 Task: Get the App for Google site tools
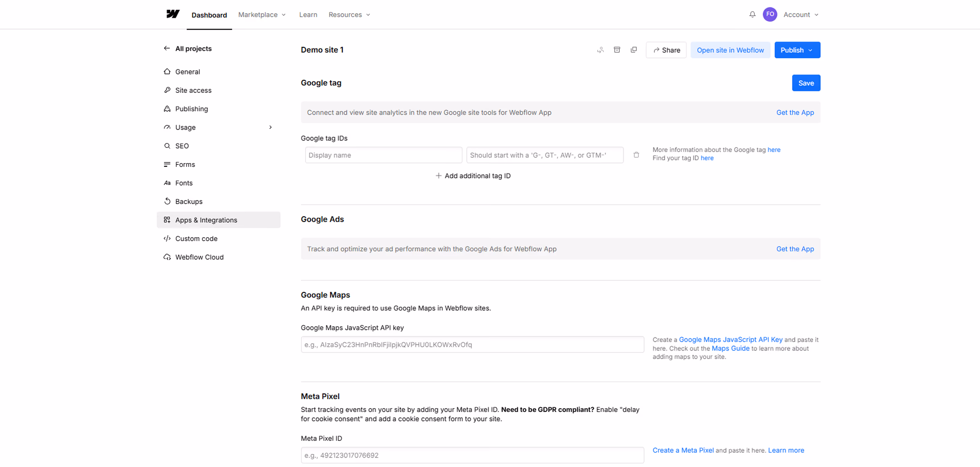tap(795, 112)
